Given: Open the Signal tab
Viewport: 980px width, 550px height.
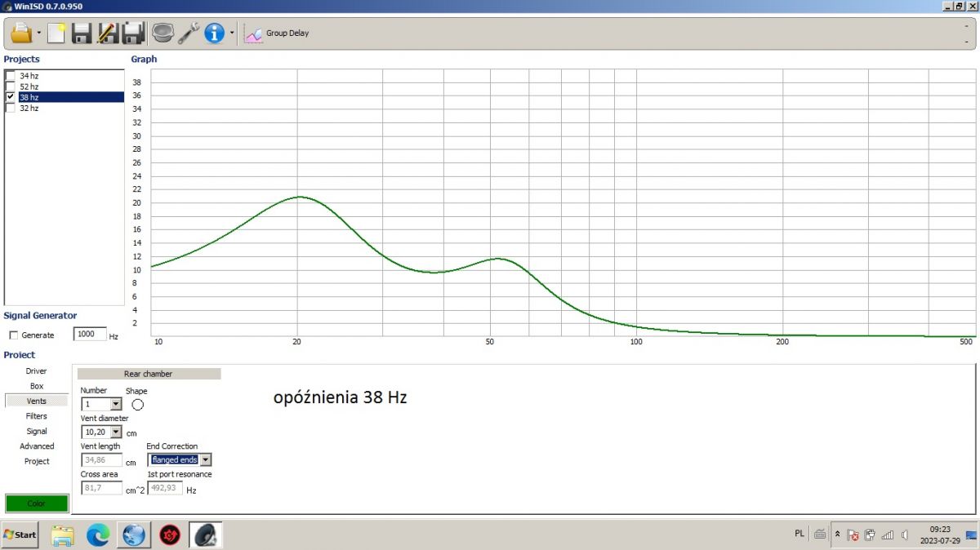Looking at the screenshot, I should 36,431.
